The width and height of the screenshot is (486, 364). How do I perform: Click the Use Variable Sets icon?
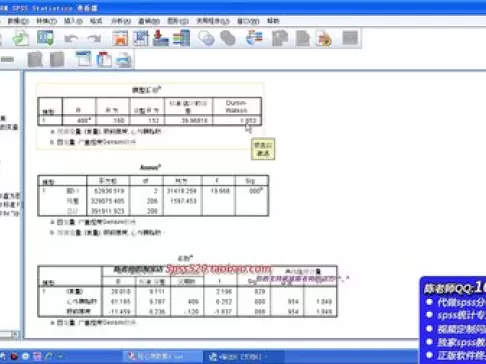pos(254,38)
